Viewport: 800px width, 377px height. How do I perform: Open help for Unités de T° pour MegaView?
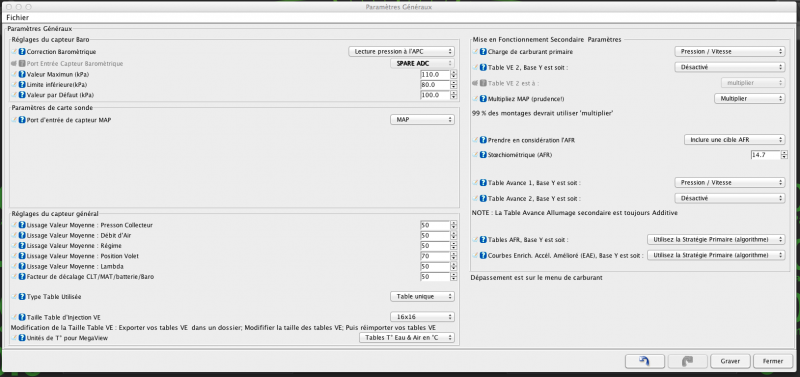pyautogui.click(x=22, y=338)
